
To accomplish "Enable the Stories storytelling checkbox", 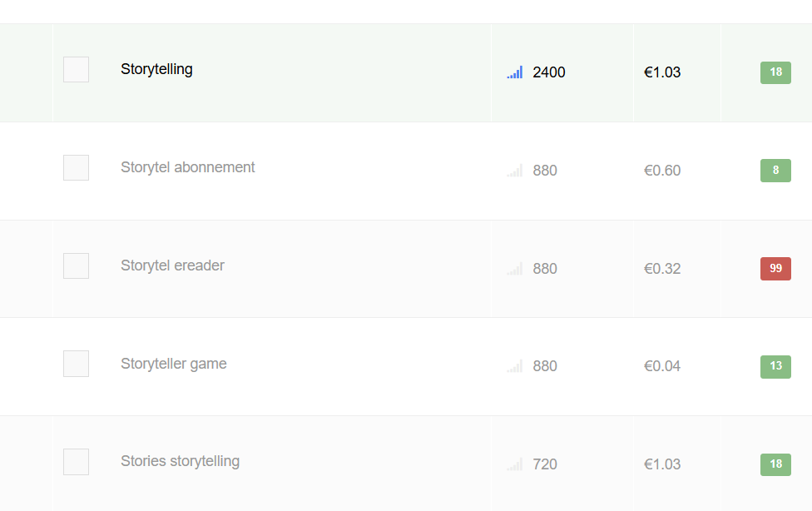I will (x=77, y=462).
